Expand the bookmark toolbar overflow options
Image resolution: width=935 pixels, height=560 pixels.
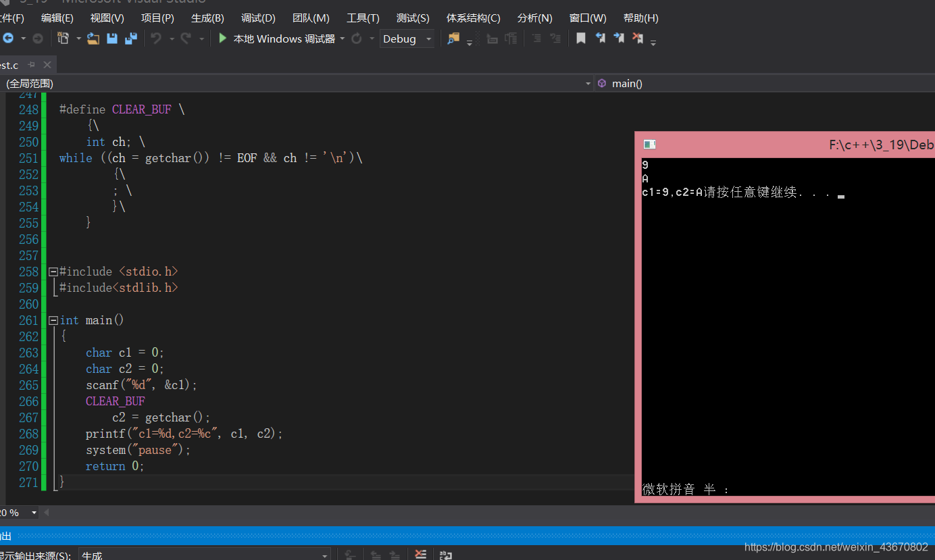(653, 42)
